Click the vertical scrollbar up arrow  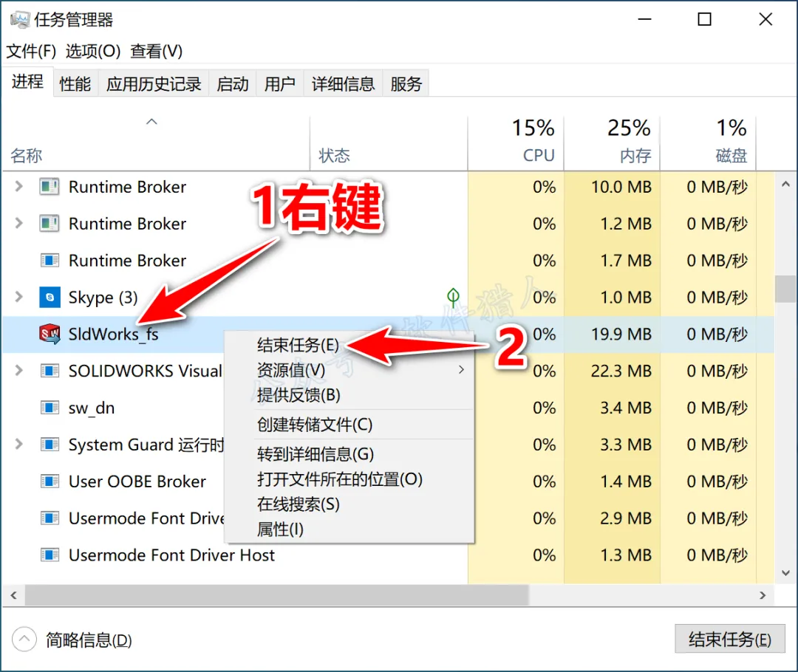pyautogui.click(x=785, y=184)
